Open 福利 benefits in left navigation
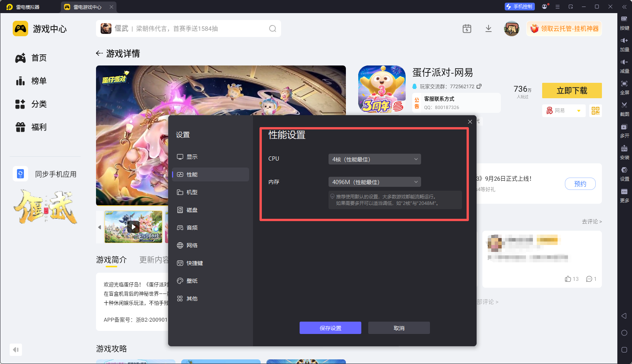 31,127
